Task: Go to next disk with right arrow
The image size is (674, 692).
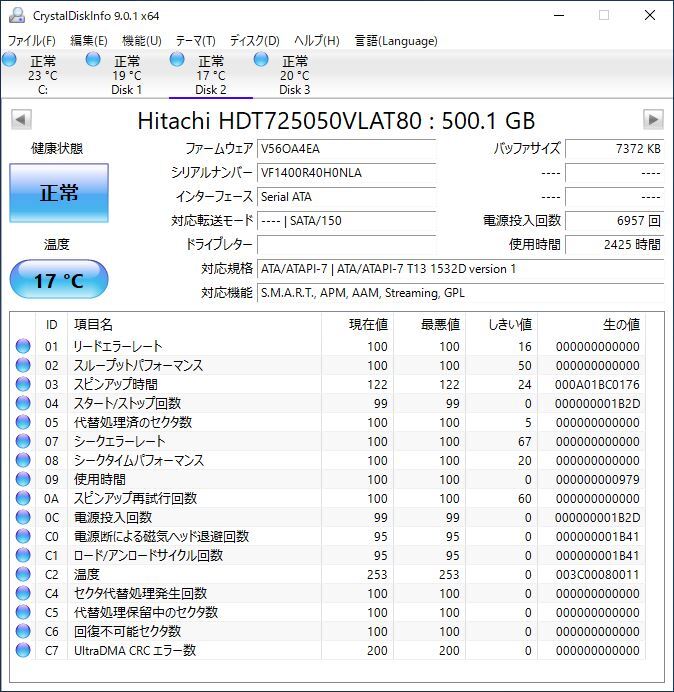Action: (653, 120)
